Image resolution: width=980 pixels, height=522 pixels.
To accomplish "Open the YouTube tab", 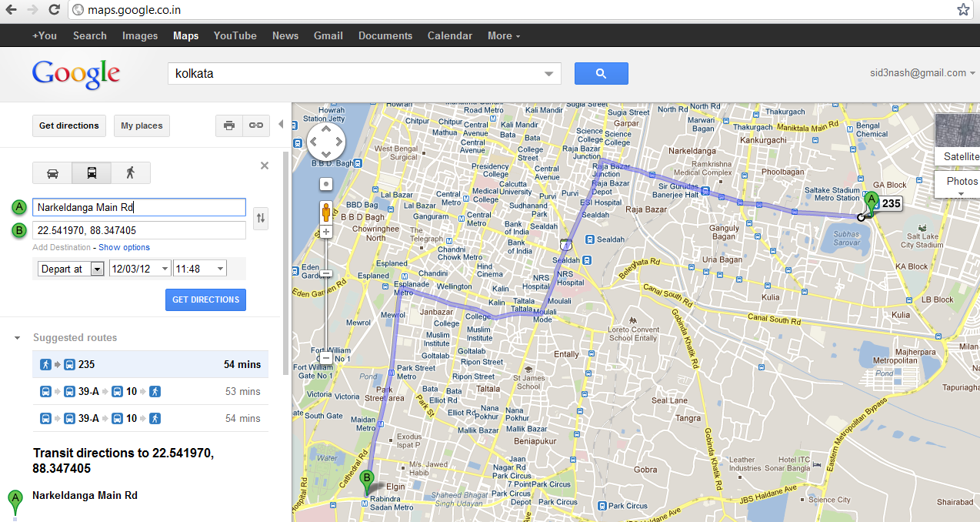I will (235, 35).
